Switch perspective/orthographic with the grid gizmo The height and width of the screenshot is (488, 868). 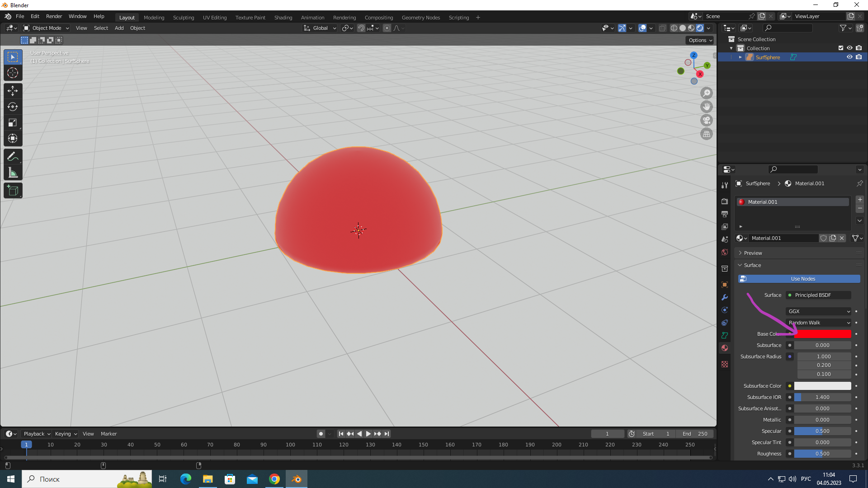707,134
